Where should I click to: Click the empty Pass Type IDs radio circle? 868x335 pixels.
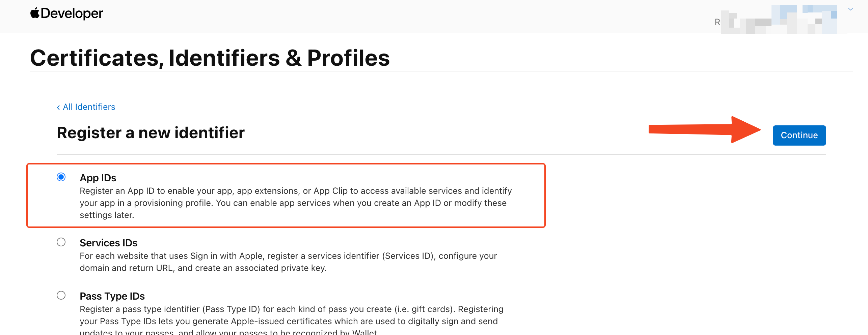tap(61, 296)
